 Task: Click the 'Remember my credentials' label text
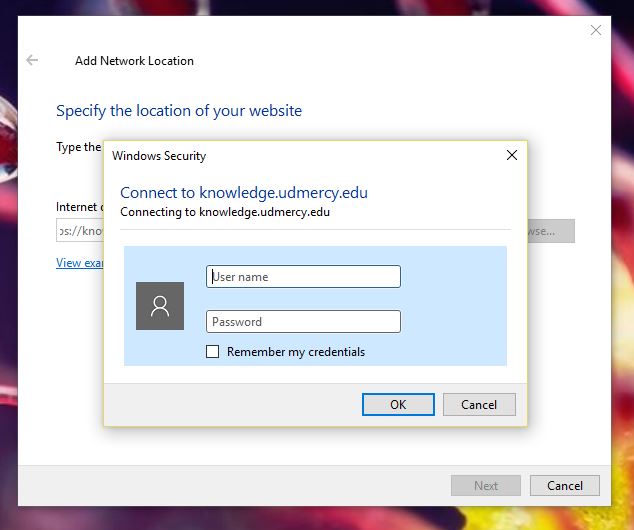click(295, 352)
